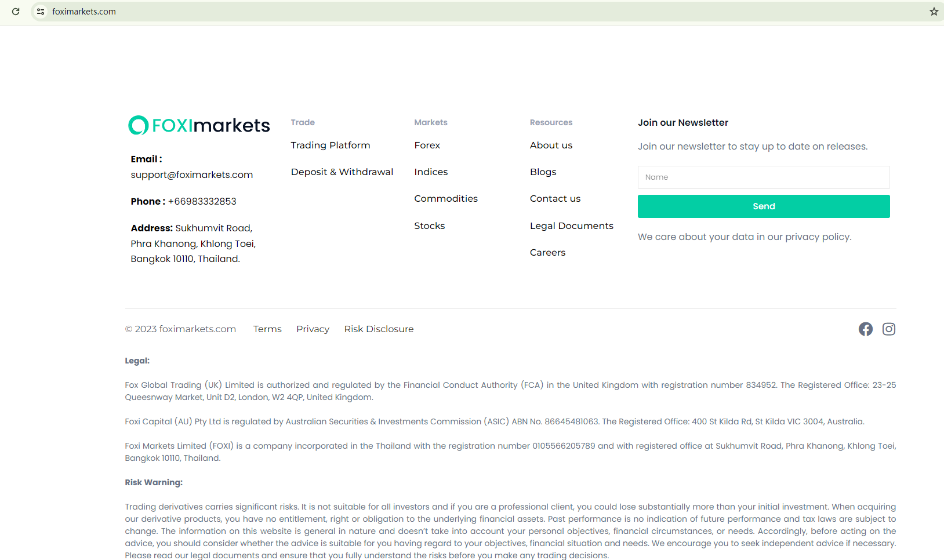944x560 pixels.
Task: Click the Trading derivatives risk warning paragraph
Action: point(510,531)
